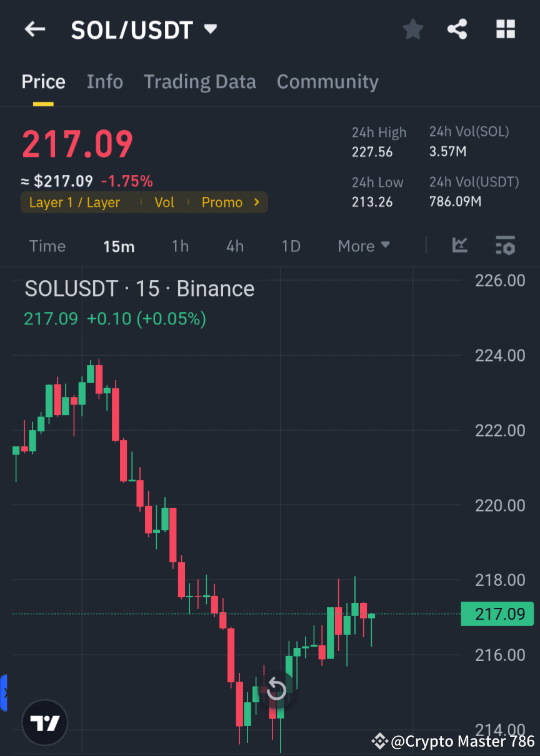Tap the Vol label in the tag bar
The width and height of the screenshot is (540, 756).
pyautogui.click(x=164, y=202)
